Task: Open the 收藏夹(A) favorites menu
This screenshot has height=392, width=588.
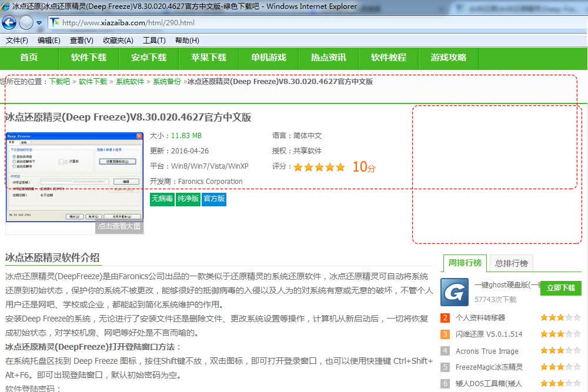Action: pos(118,40)
